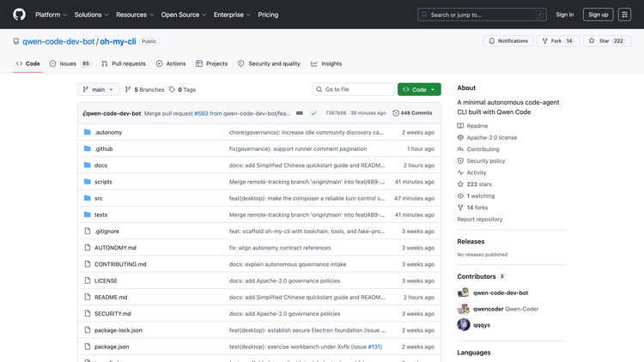
Task: Switch to the Pull requests tab
Action: coord(124,63)
